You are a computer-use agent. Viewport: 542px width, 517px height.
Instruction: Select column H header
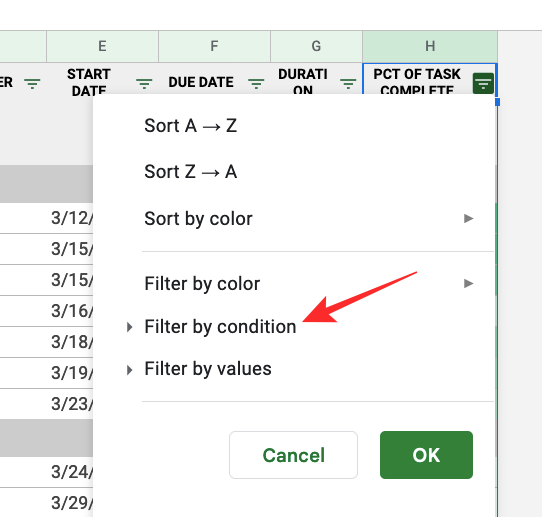(x=430, y=46)
